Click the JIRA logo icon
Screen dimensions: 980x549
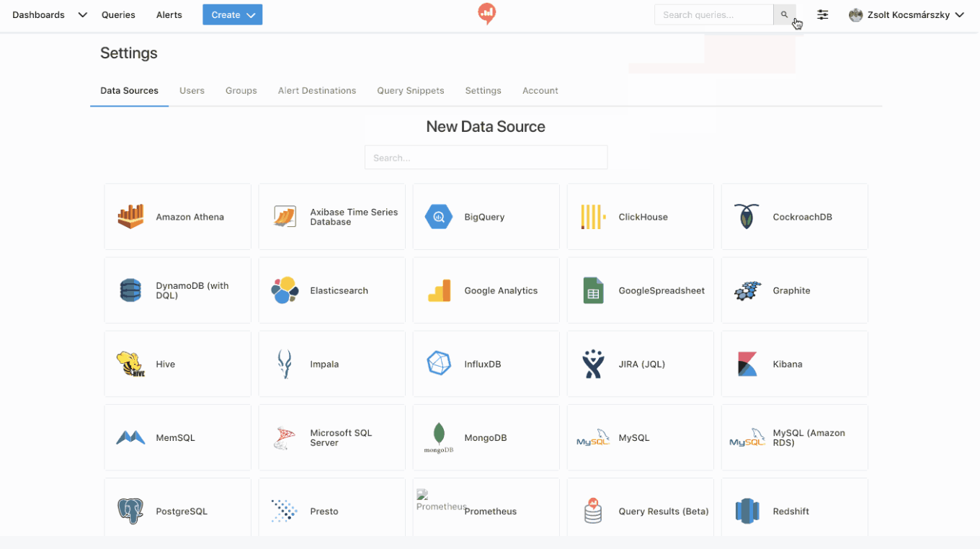593,364
